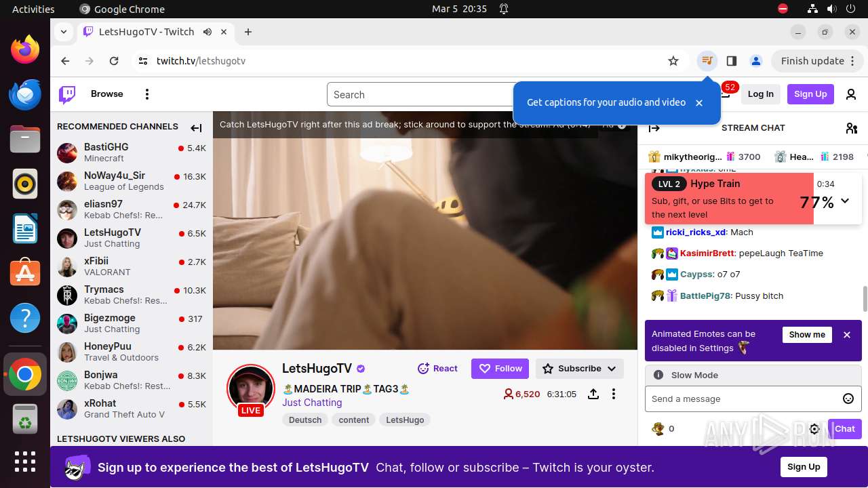Open Chrome media control icon
This screenshot has height=488, width=868.
click(x=707, y=61)
